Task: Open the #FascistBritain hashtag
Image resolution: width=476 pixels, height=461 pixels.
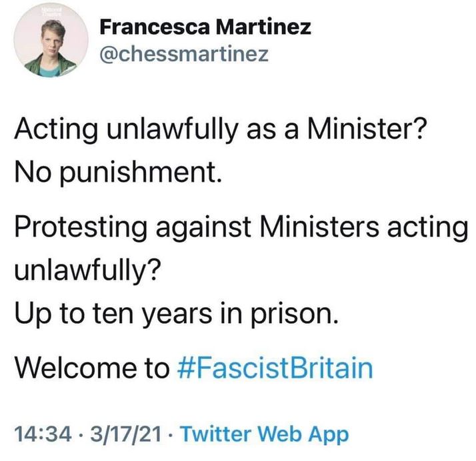Action: 276,367
